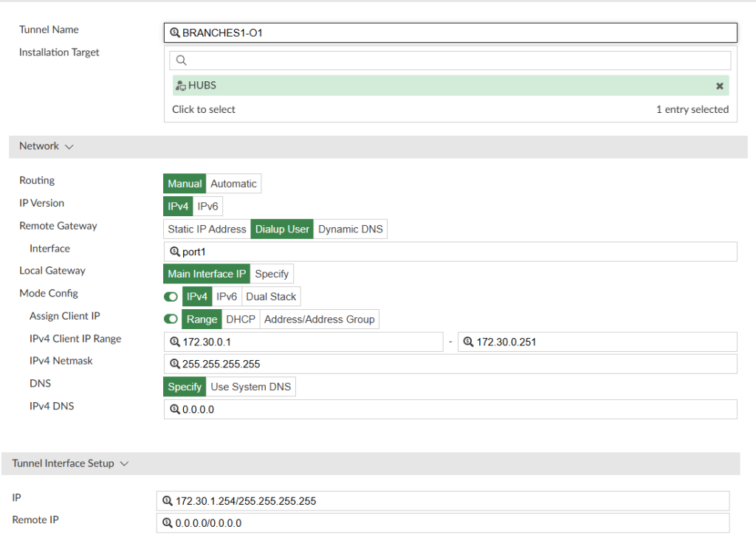The image size is (756, 546).
Task: Choose IPv6 for Mode Config
Action: pyautogui.click(x=227, y=297)
